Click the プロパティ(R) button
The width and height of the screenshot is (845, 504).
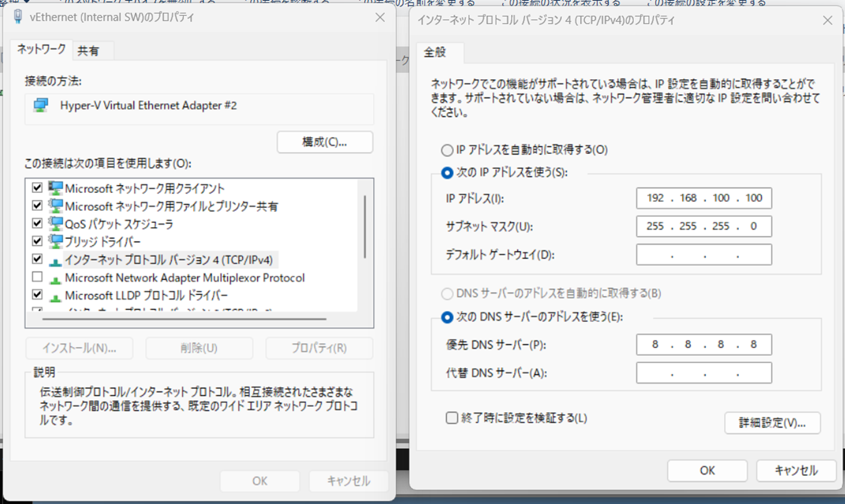[x=319, y=348]
